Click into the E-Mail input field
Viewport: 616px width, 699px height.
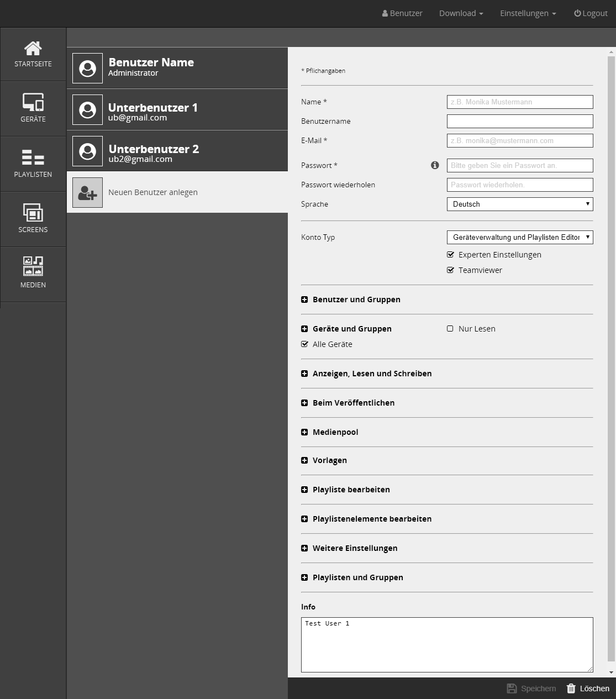click(519, 140)
